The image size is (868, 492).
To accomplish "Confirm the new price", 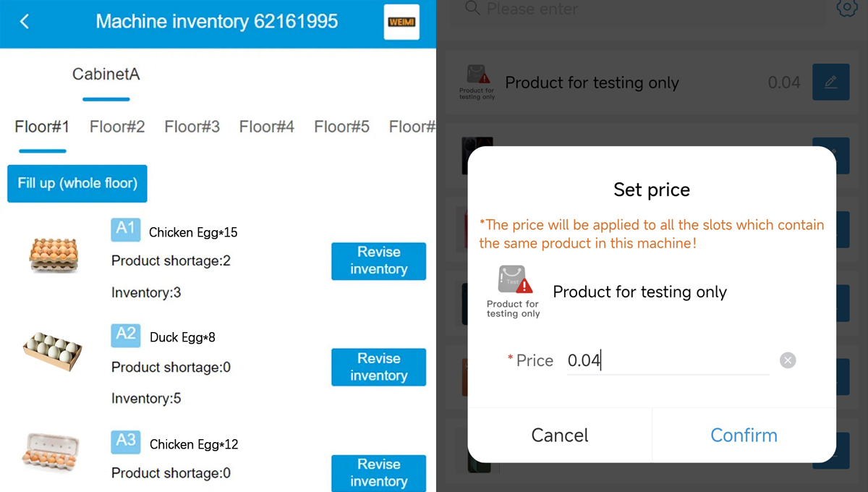I will click(744, 435).
